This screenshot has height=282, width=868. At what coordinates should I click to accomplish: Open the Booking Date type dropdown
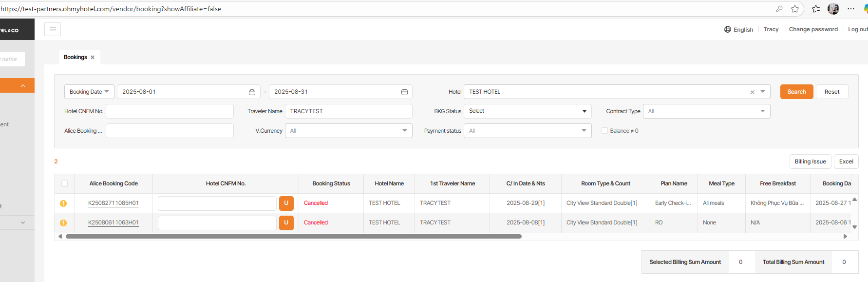click(89, 92)
